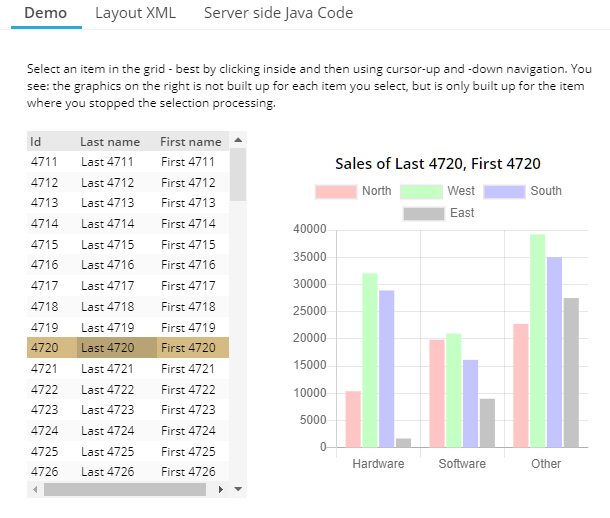Click the First 4723 cell
Image resolution: width=610 pixels, height=518 pixels.
188,410
